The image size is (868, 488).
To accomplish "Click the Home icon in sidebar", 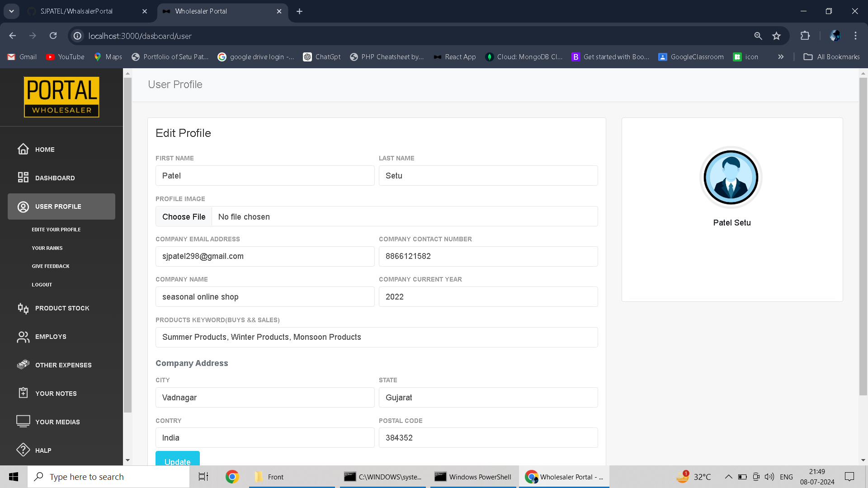I will click(23, 149).
